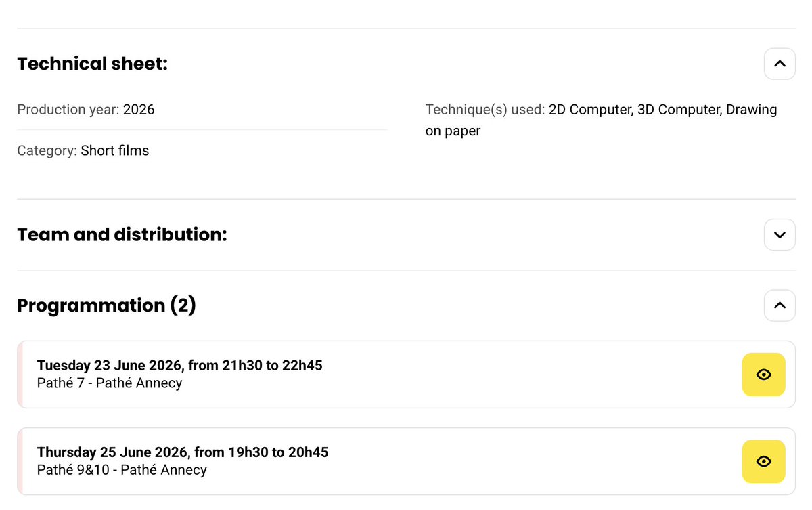812x510 pixels.
Task: Click the Production year label
Action: [x=68, y=110]
